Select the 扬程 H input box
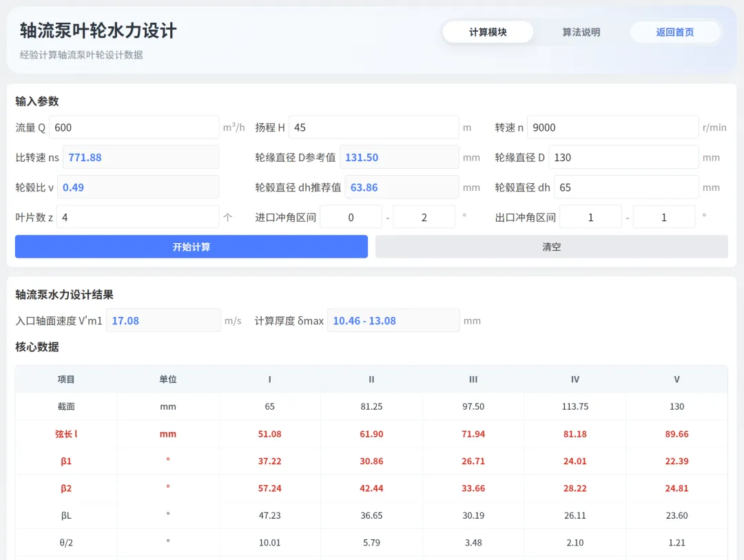 click(x=373, y=127)
